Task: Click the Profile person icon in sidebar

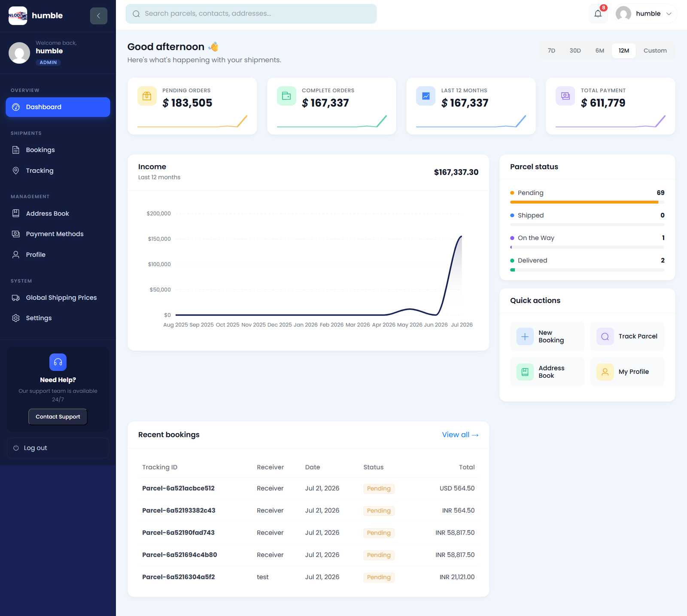Action: tap(16, 255)
